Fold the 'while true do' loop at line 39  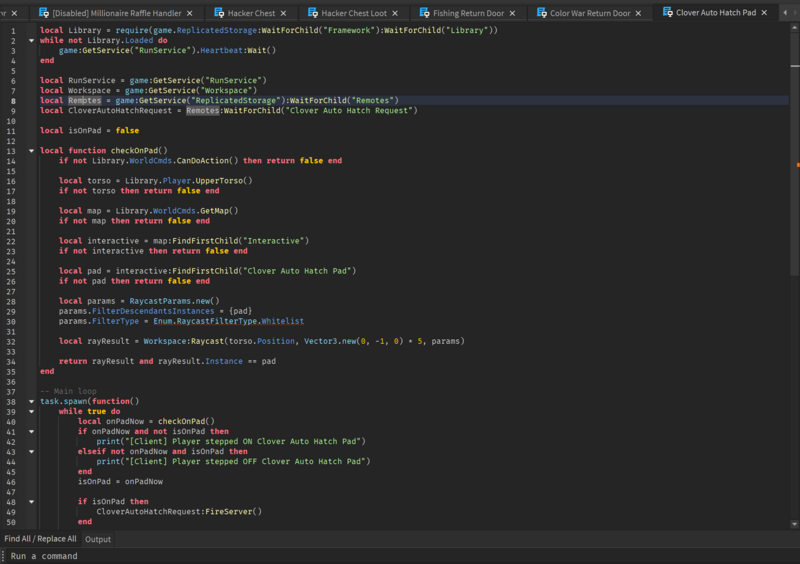31,411
